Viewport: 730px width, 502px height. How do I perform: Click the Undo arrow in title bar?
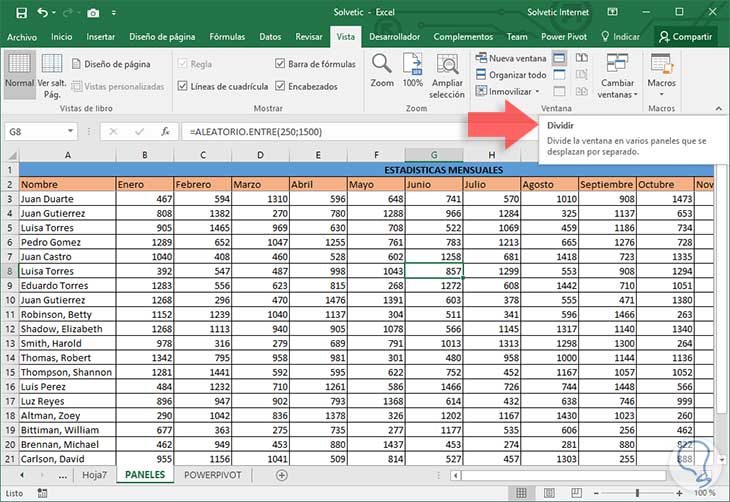[43, 12]
